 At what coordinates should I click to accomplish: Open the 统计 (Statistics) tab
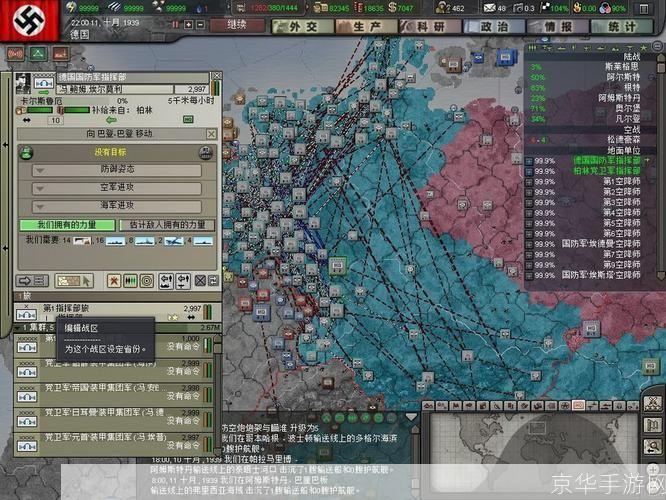pos(621,27)
